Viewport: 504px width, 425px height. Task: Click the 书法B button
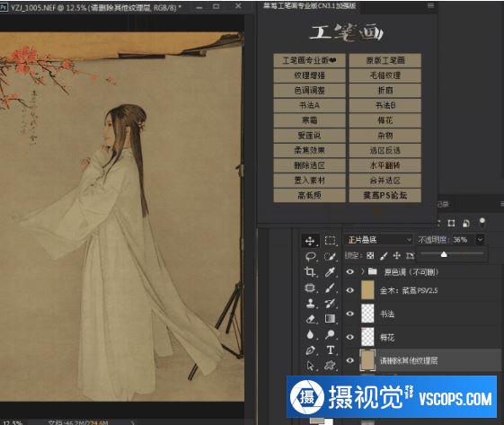385,105
